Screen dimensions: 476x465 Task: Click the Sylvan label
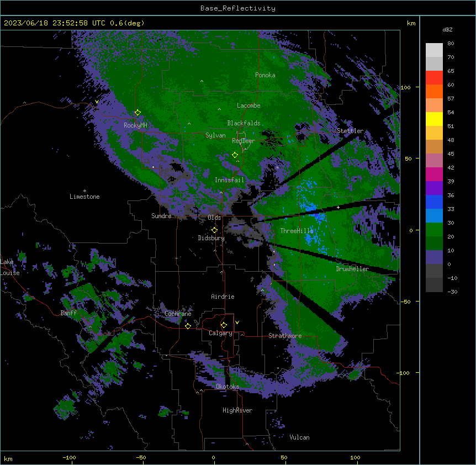point(215,135)
